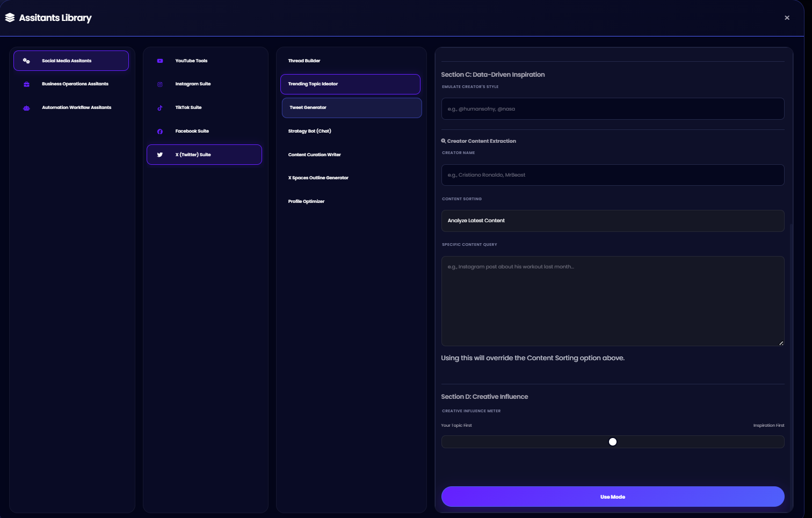This screenshot has height=518, width=812.
Task: Select the Facebook Suite icon
Action: tap(160, 132)
